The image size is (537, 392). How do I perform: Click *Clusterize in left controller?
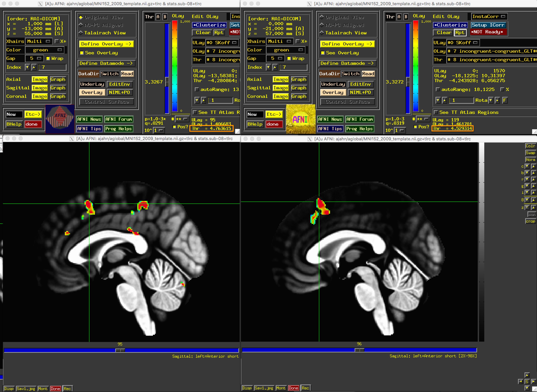tap(209, 25)
